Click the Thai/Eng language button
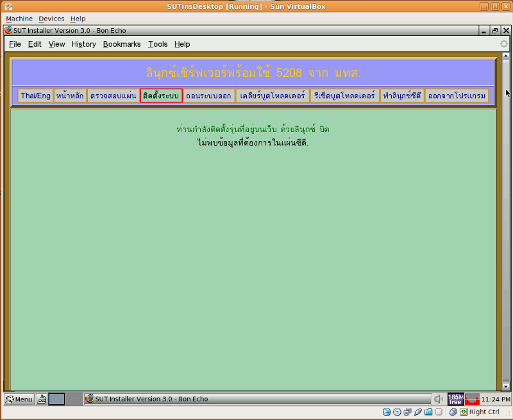Screen dimensions: 513x420 tap(35, 96)
